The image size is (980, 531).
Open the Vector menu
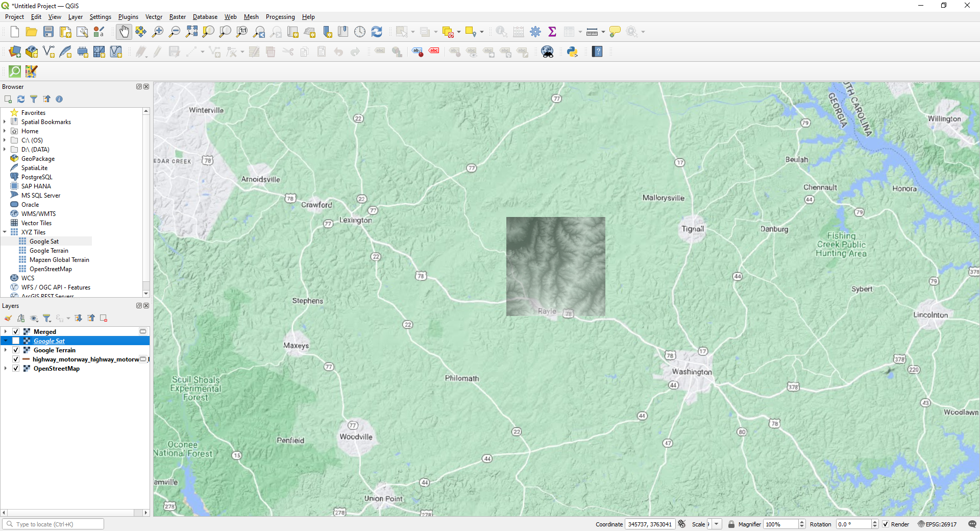(154, 17)
